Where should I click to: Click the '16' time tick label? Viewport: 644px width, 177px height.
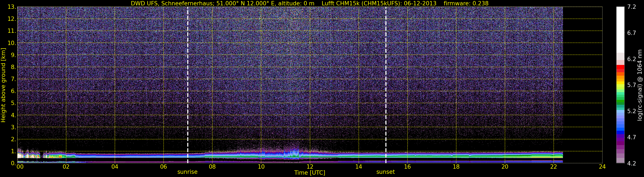[x=407, y=167]
